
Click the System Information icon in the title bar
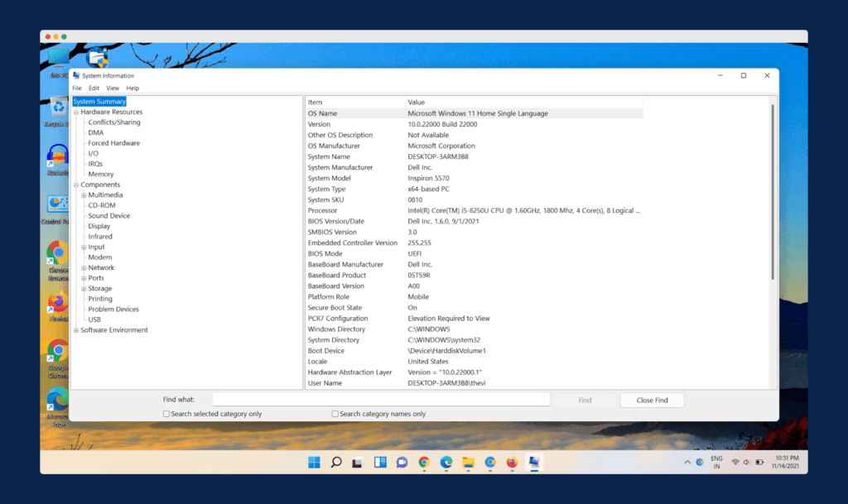coord(75,75)
